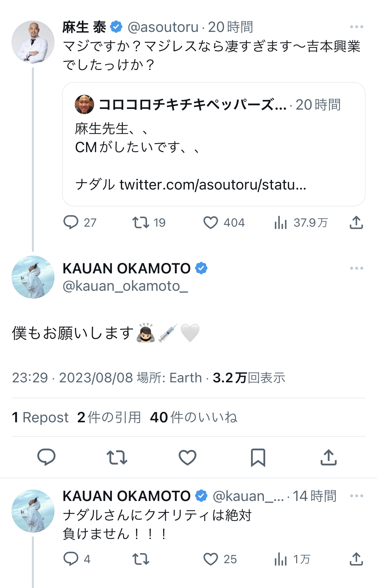
Task: Bookmark the main KAUAN OKAMOTO tweet
Action: [x=258, y=457]
